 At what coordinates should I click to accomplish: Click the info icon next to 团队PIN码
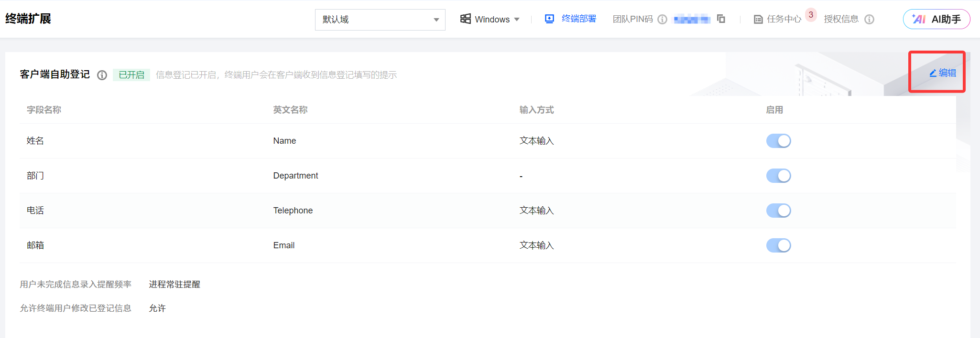(x=662, y=19)
